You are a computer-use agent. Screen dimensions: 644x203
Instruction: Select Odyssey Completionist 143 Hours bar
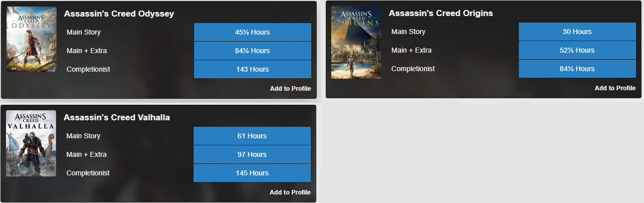[252, 69]
